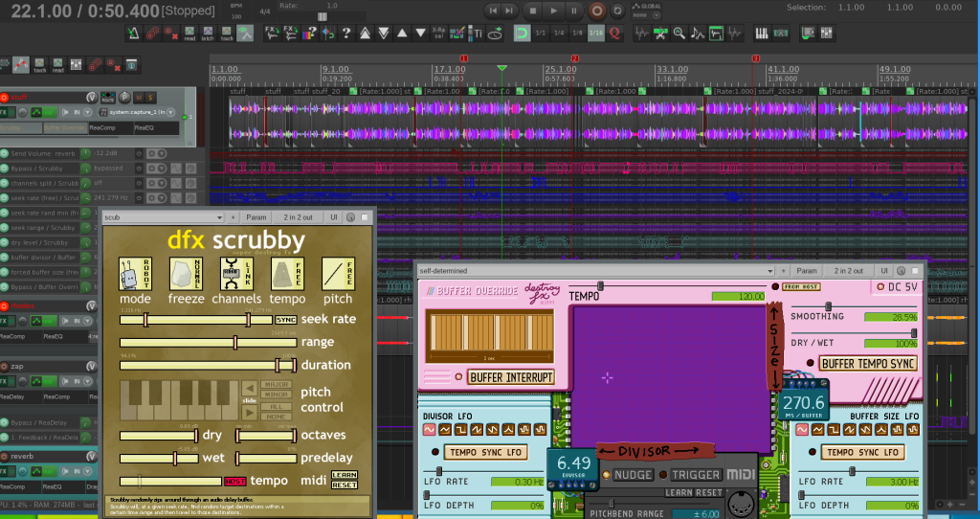Click MAJOR in Scrubby pitch control
Screen dimensions: 980x519
(277, 385)
